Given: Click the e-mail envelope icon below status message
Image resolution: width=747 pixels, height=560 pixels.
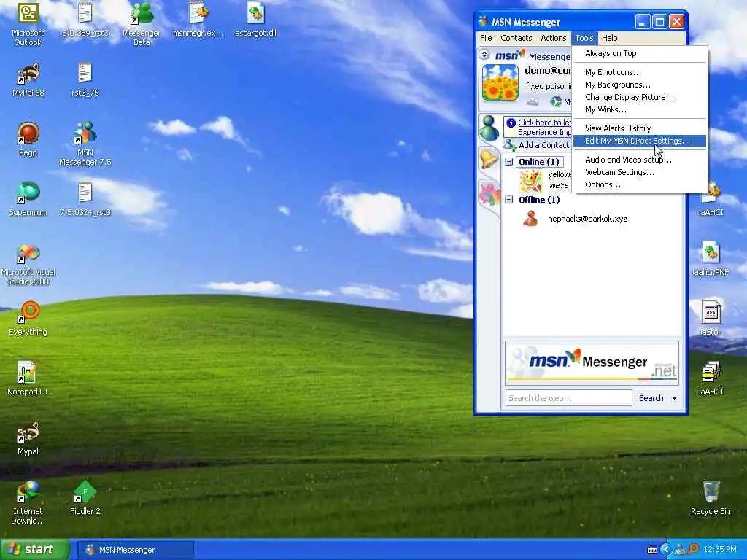Looking at the screenshot, I should (533, 101).
